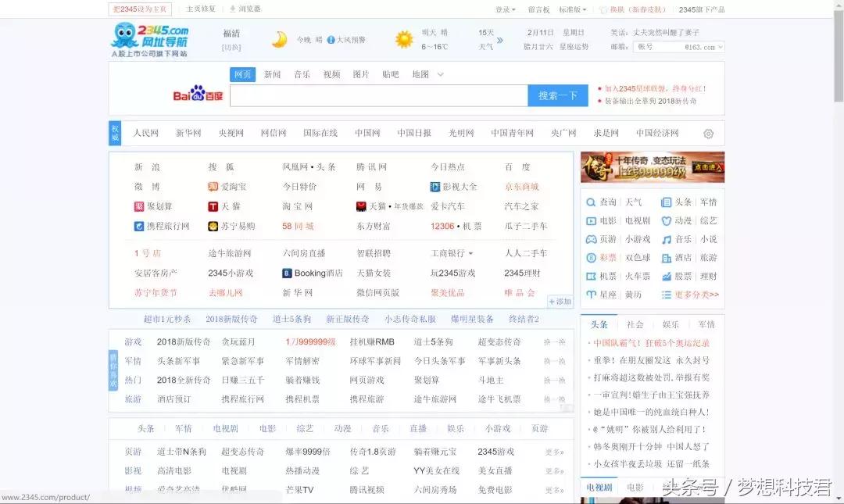Click the 大风预警 wind warning icon
The height and width of the screenshot is (504, 844).
331,38
